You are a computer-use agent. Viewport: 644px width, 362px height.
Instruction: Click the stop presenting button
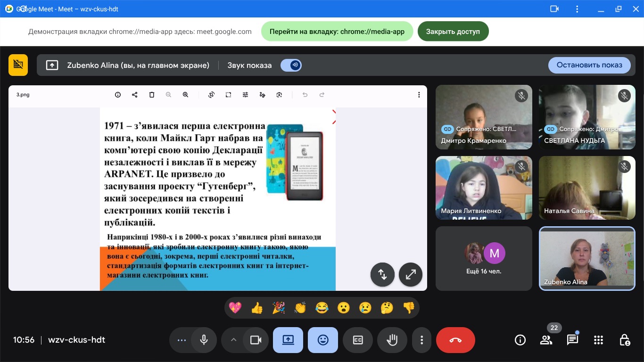click(589, 66)
